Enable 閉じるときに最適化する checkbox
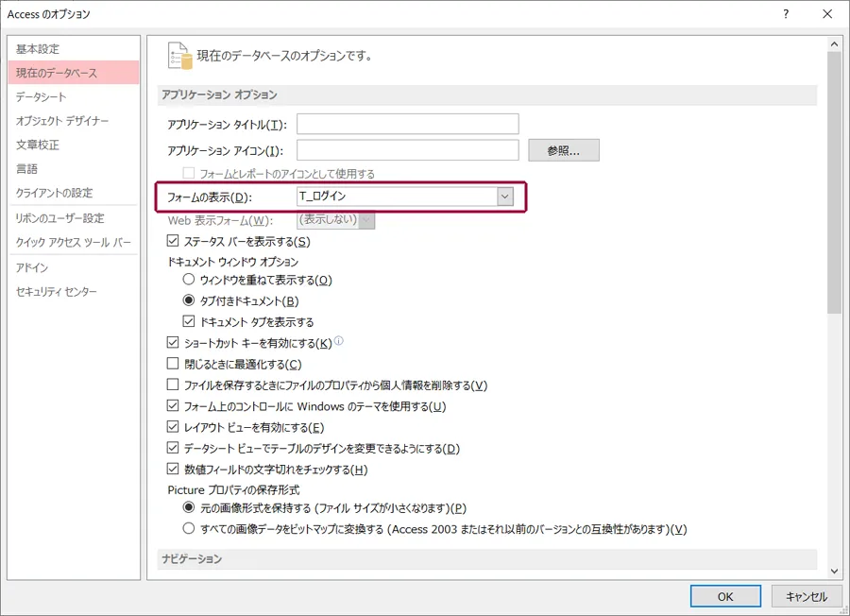The height and width of the screenshot is (616, 850). (173, 364)
